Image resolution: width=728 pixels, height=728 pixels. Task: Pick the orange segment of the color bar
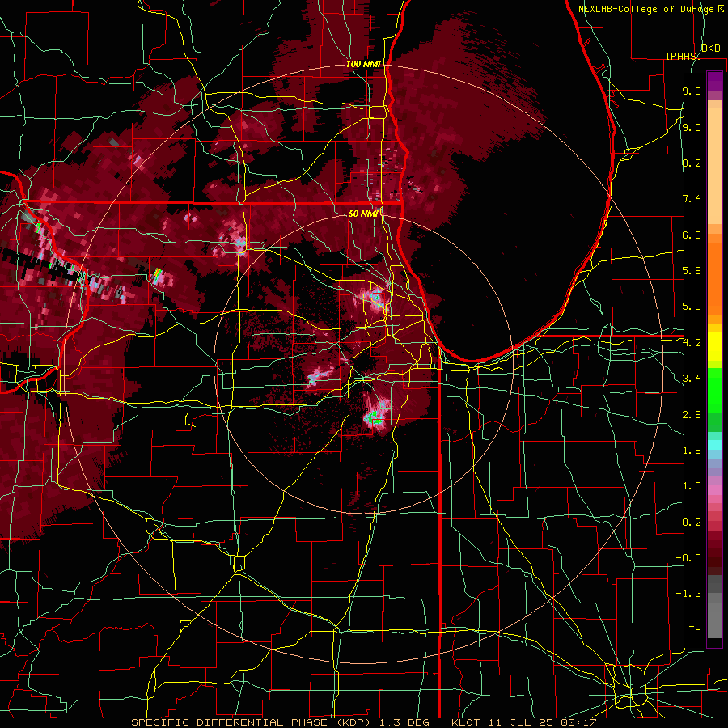pyautogui.click(x=714, y=278)
